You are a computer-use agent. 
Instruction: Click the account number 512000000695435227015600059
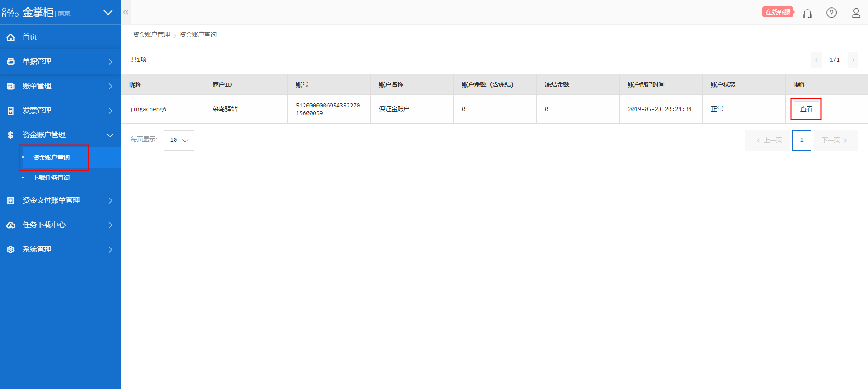pos(328,109)
